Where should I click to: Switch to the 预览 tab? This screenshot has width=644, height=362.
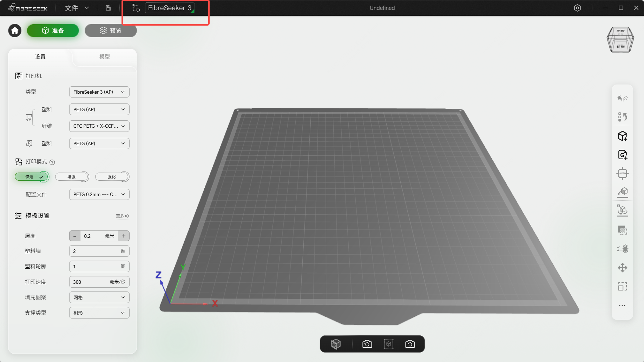coord(111,31)
